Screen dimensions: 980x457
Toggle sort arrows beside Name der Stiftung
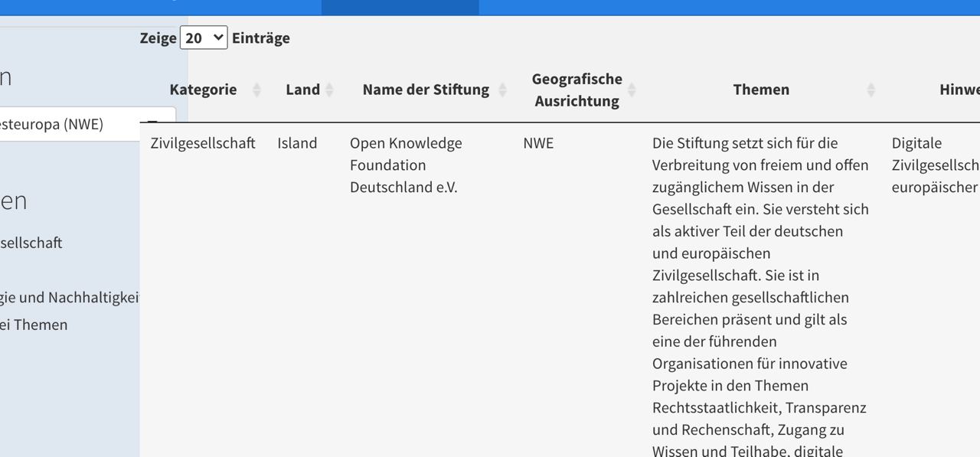(x=502, y=90)
